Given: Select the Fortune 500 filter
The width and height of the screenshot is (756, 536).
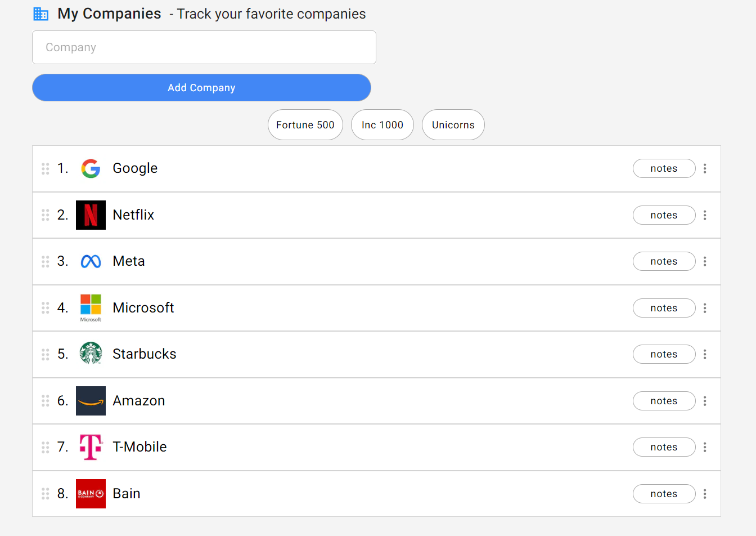Looking at the screenshot, I should 305,125.
